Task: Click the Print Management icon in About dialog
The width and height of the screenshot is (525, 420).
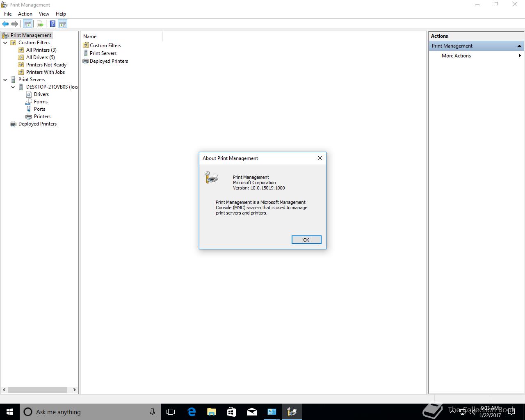Action: [x=212, y=177]
